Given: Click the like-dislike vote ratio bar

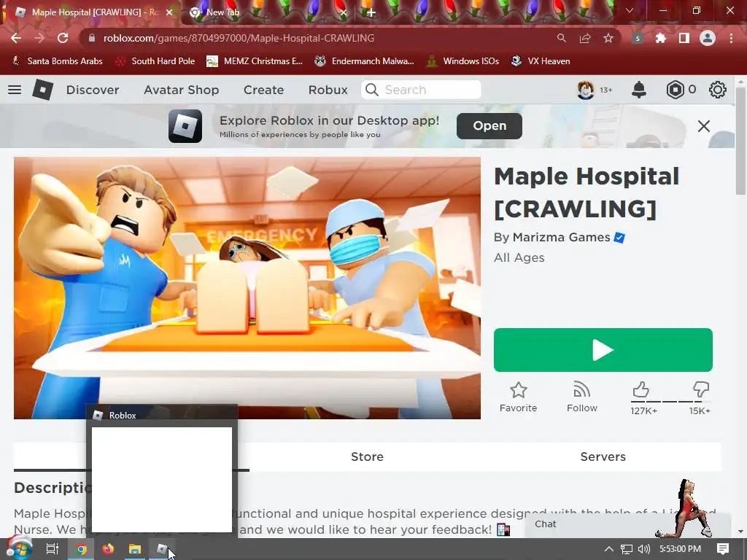Looking at the screenshot, I should tap(671, 402).
